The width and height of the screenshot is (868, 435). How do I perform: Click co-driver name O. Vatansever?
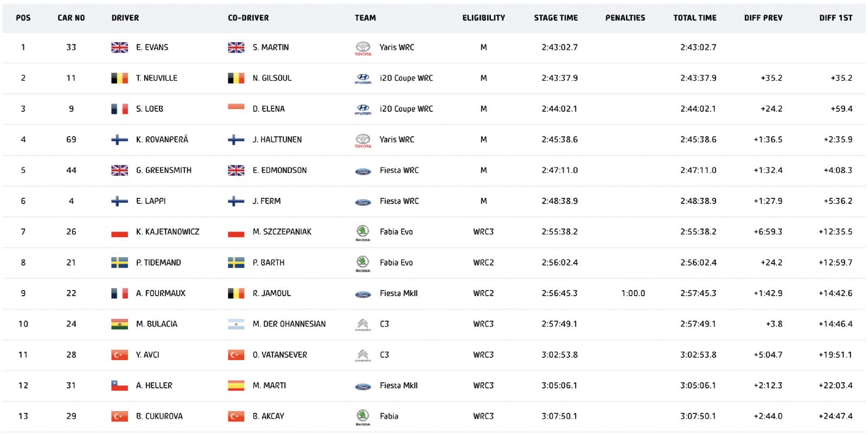(279, 355)
